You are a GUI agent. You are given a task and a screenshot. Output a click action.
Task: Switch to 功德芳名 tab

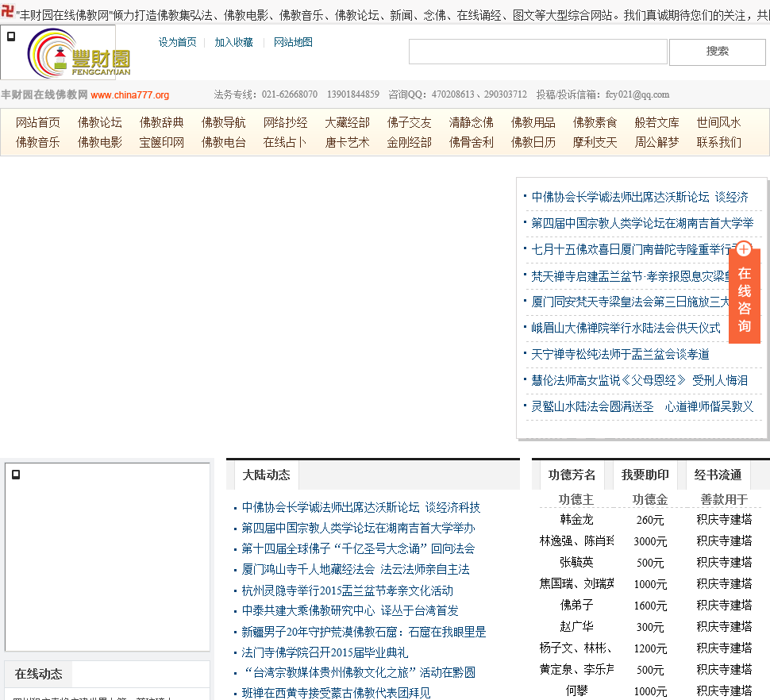(x=572, y=475)
